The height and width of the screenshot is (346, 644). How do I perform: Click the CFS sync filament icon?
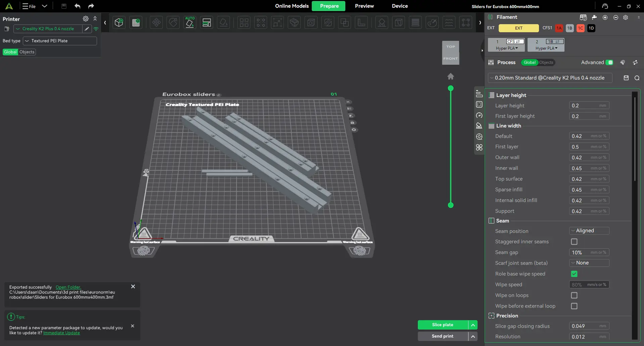(583, 17)
